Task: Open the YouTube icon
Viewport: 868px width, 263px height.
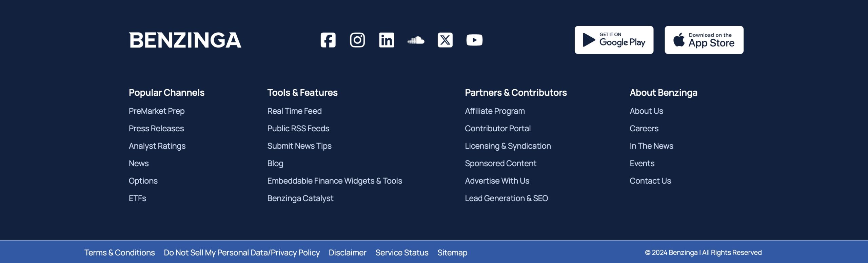Action: click(474, 40)
